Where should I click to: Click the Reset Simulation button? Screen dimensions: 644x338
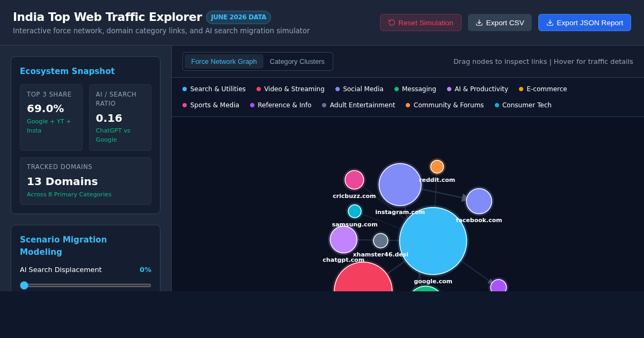pos(421,23)
